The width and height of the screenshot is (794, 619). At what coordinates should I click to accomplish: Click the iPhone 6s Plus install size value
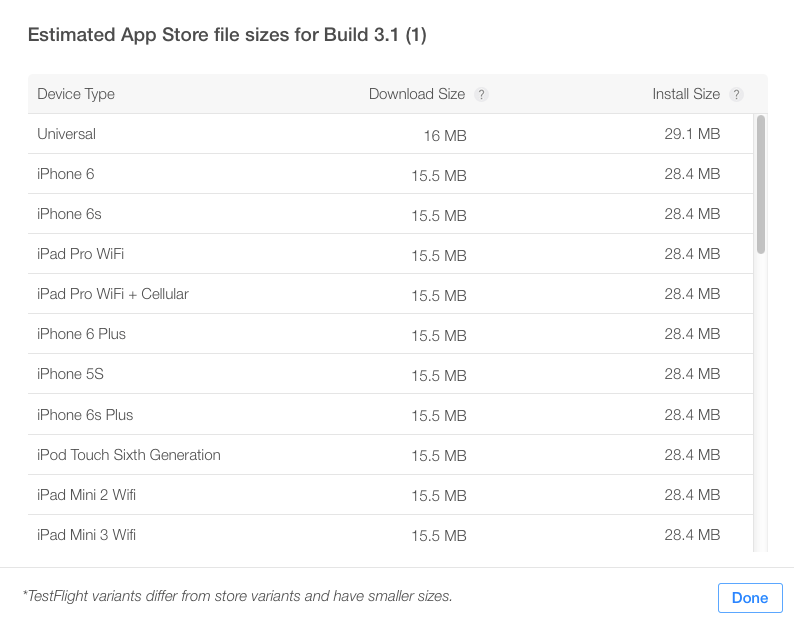point(692,415)
